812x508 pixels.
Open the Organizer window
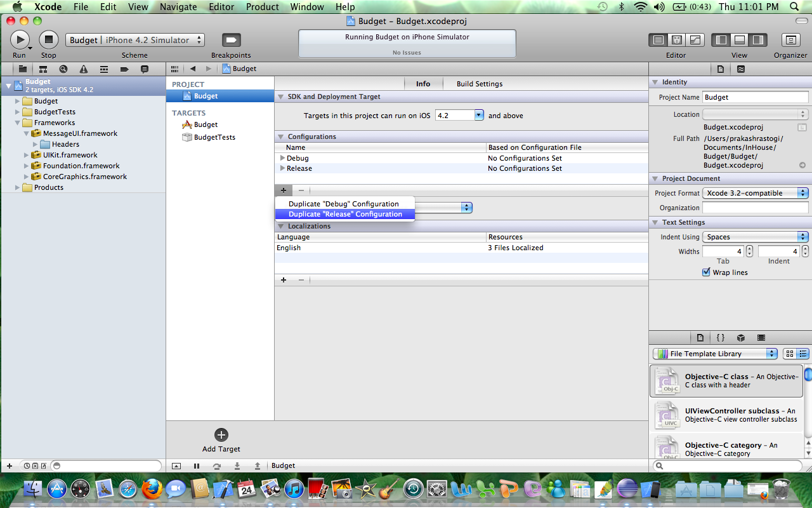tap(790, 40)
